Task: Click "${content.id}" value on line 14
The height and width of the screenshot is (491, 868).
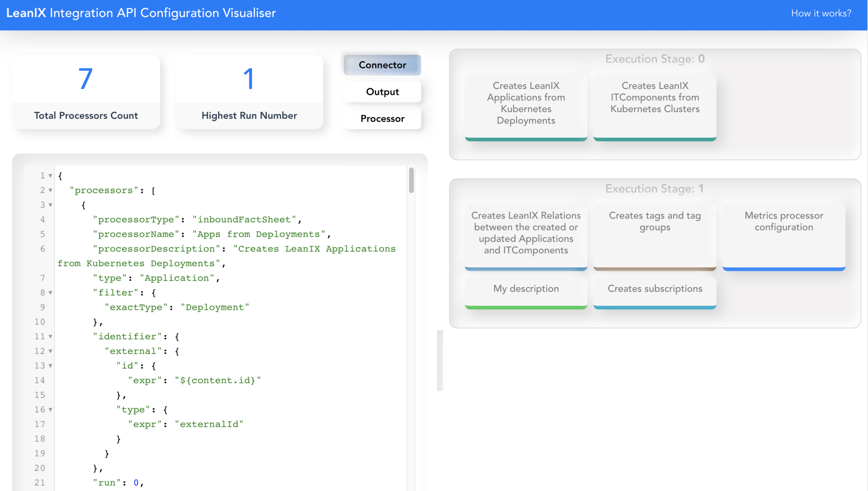Action: [218, 381]
